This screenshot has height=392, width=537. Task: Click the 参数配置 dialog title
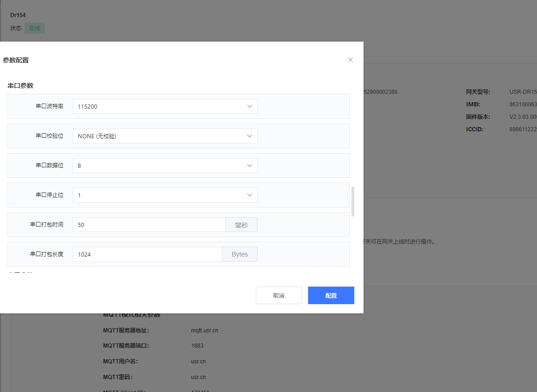click(x=16, y=60)
